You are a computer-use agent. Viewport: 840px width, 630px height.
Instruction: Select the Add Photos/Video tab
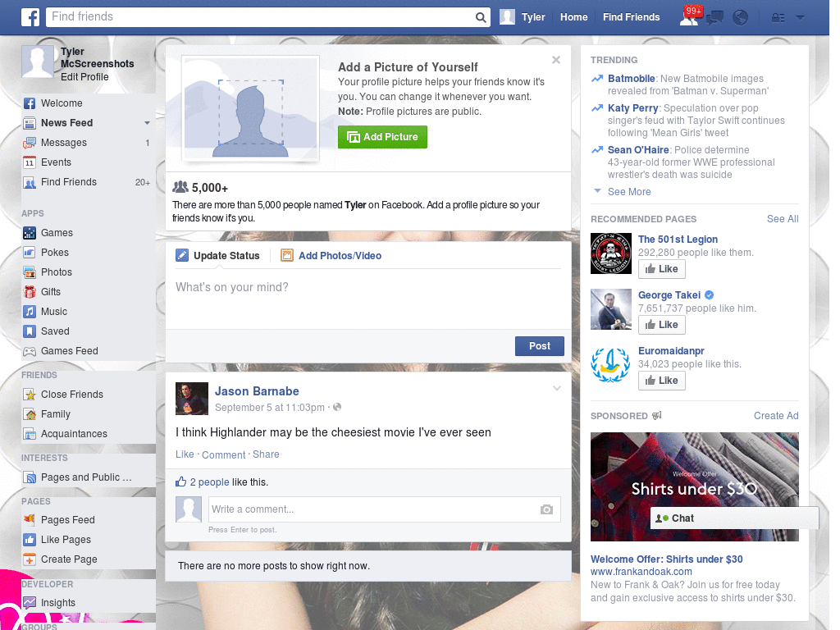tap(331, 256)
